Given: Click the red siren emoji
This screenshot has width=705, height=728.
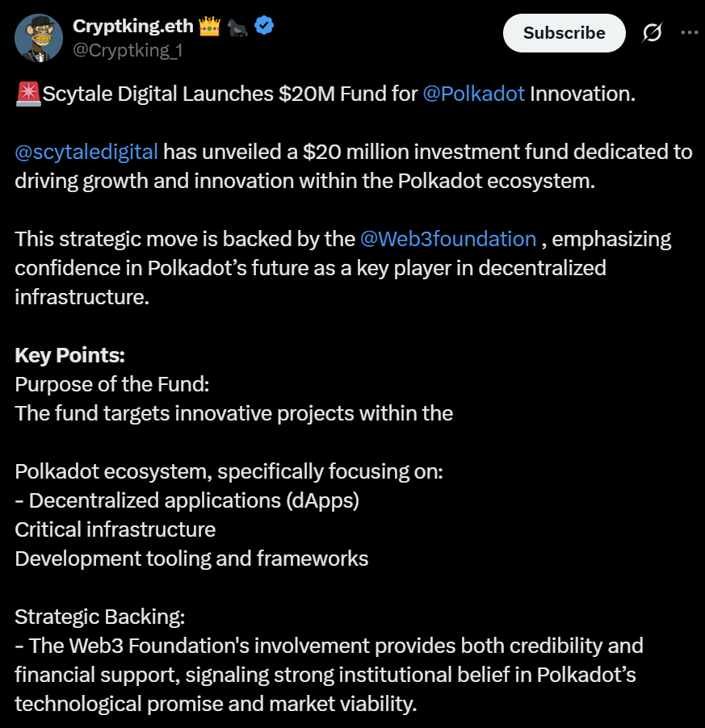Looking at the screenshot, I should coord(28,94).
